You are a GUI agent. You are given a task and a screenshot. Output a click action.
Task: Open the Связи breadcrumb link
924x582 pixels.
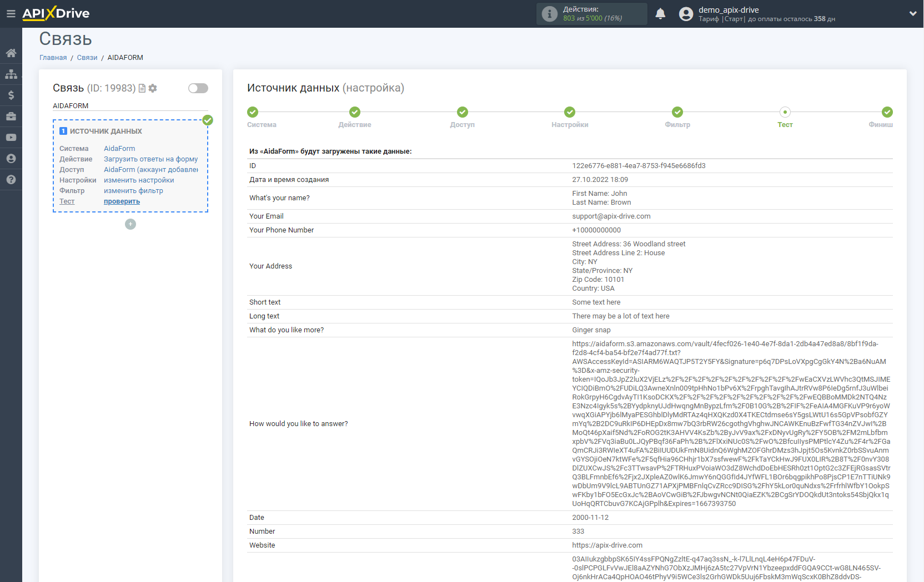coord(87,58)
